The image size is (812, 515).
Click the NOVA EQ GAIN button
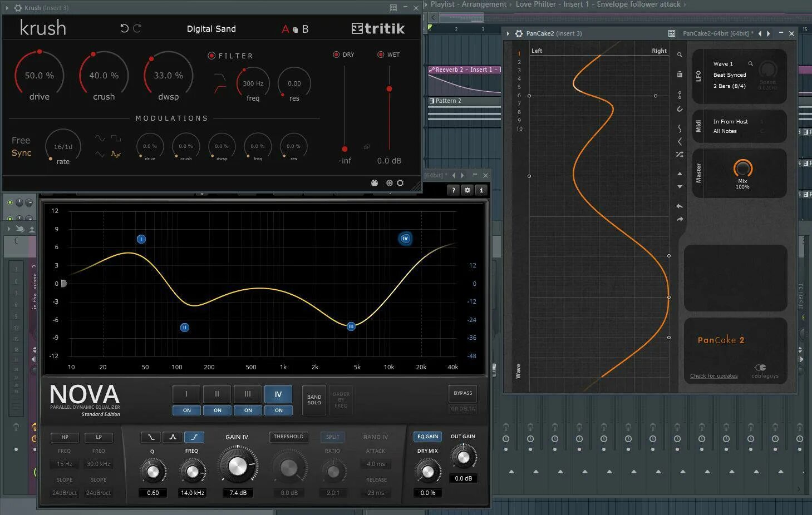(x=428, y=437)
